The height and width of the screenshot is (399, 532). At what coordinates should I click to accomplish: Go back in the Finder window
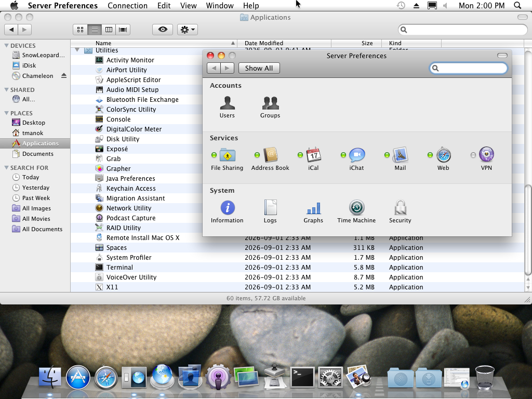click(11, 30)
